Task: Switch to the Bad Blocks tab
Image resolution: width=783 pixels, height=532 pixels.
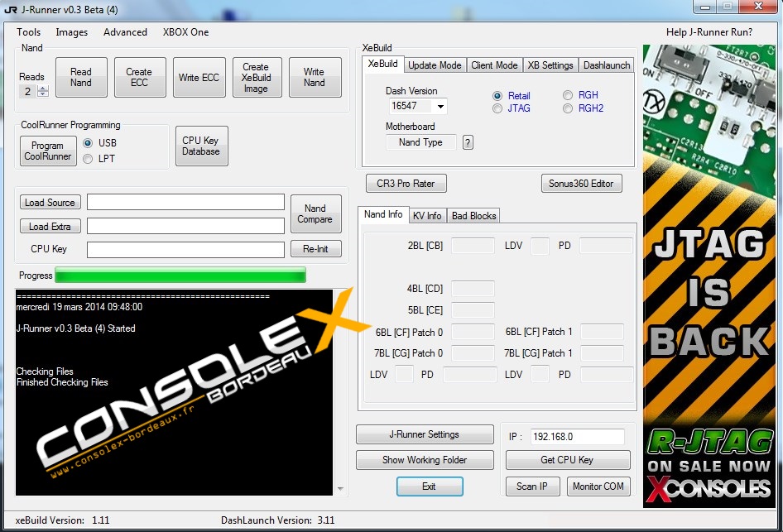Action: point(474,216)
